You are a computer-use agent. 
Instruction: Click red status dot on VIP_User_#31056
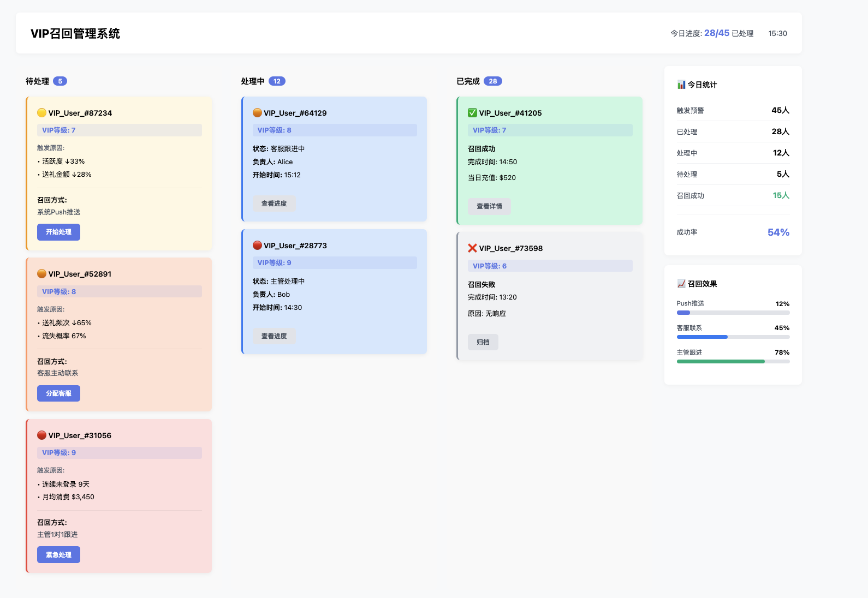[41, 435]
